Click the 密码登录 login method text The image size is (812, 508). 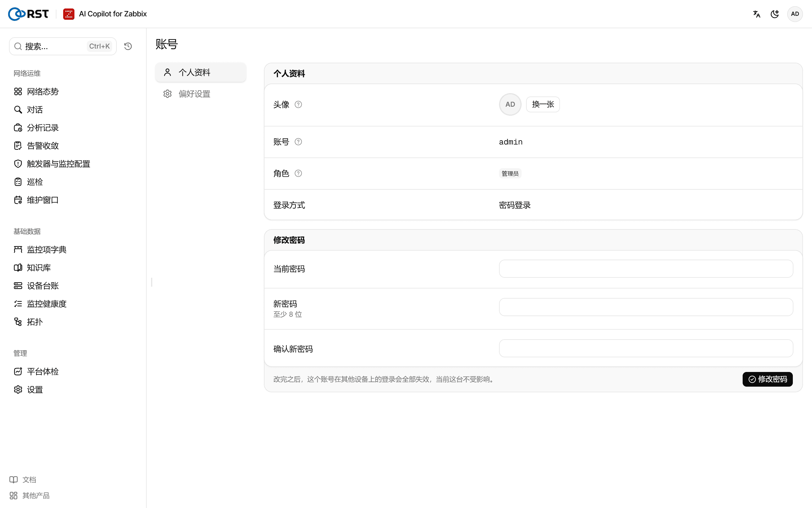515,205
